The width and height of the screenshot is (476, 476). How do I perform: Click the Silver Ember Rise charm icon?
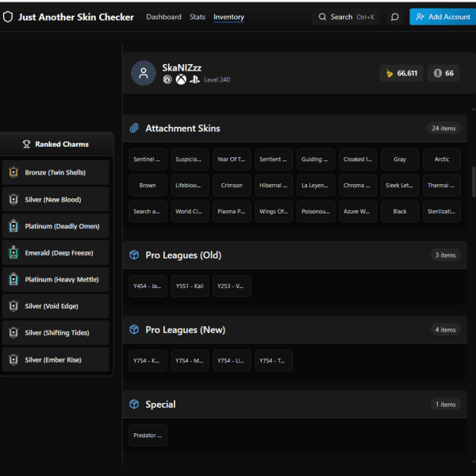[13, 359]
